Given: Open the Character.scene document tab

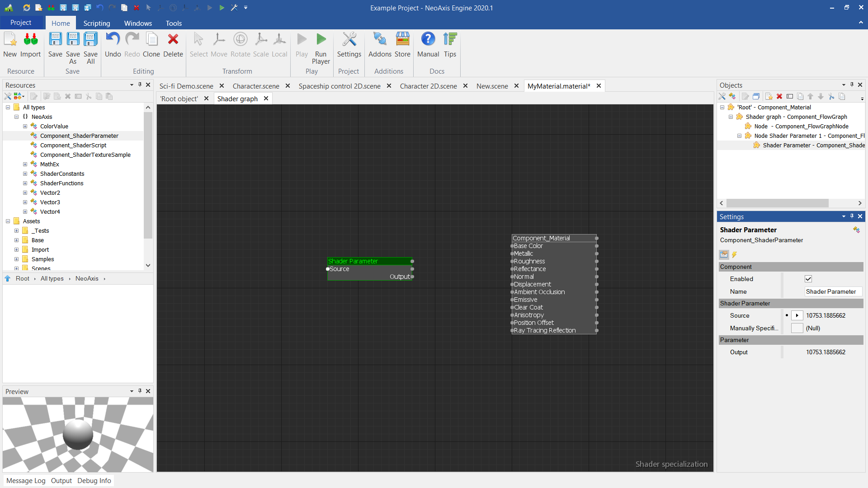Looking at the screenshot, I should [x=256, y=86].
